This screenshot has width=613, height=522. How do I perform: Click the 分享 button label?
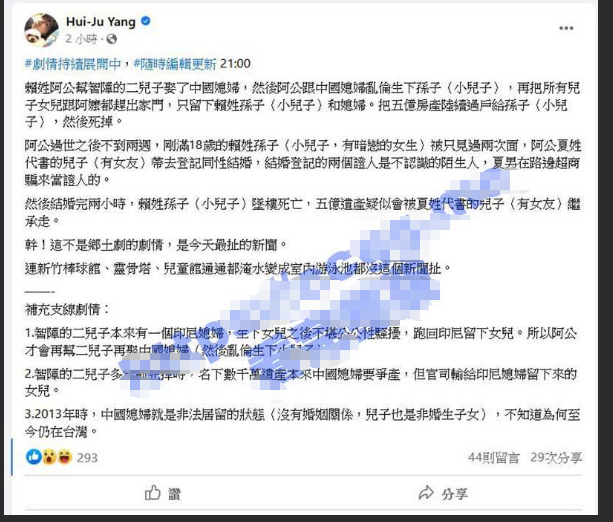pyautogui.click(x=455, y=494)
